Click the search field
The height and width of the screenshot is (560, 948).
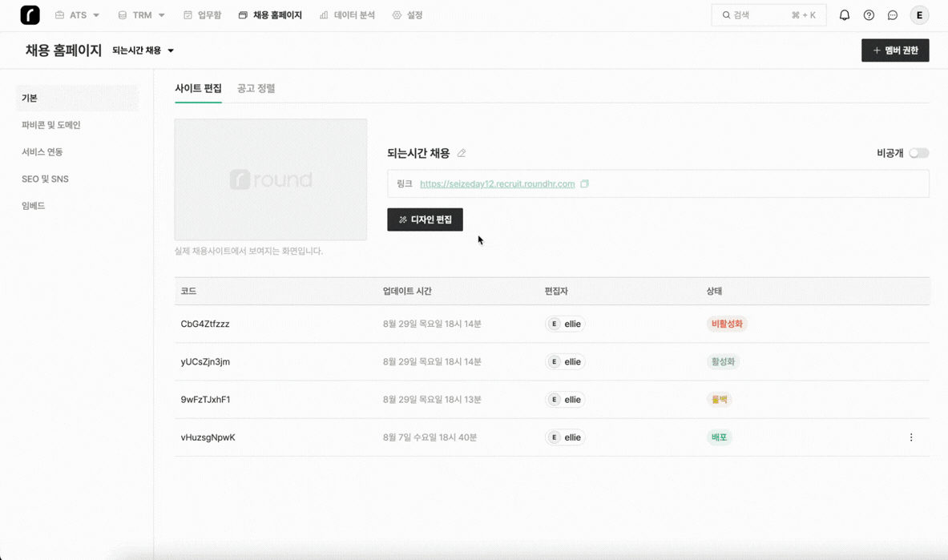768,15
